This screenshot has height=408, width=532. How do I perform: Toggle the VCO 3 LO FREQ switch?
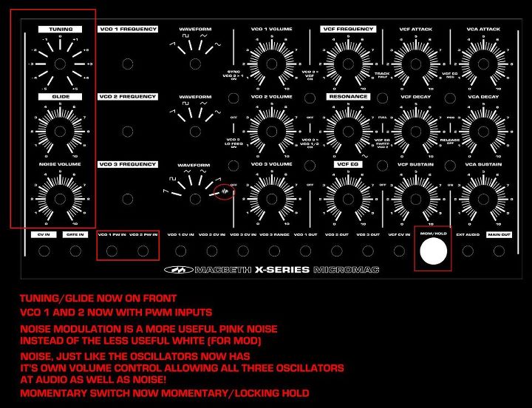click(x=233, y=166)
